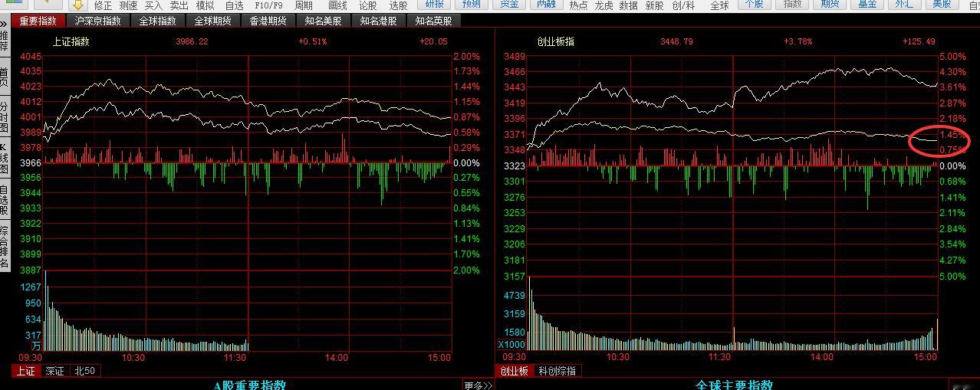Click the 资金 capital flow button
Image resolution: width=980 pixels, height=390 pixels.
[508, 4]
